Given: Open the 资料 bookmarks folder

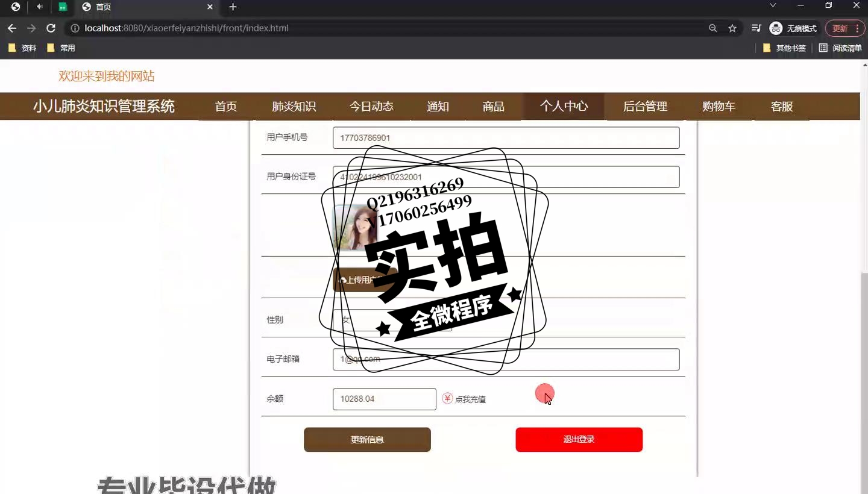Looking at the screenshot, I should pos(22,48).
